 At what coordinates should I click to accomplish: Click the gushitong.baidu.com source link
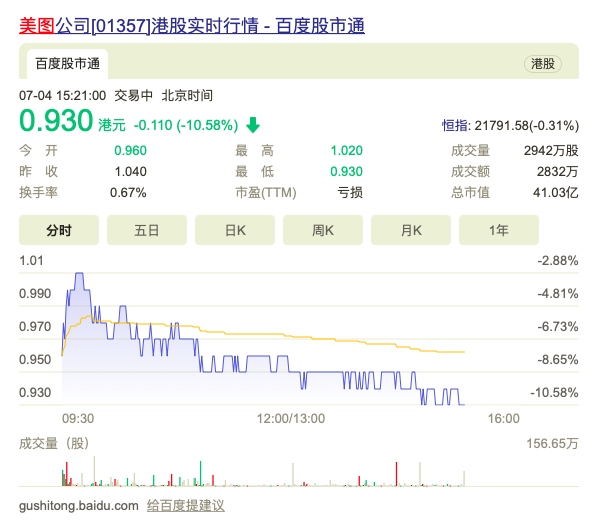79,506
